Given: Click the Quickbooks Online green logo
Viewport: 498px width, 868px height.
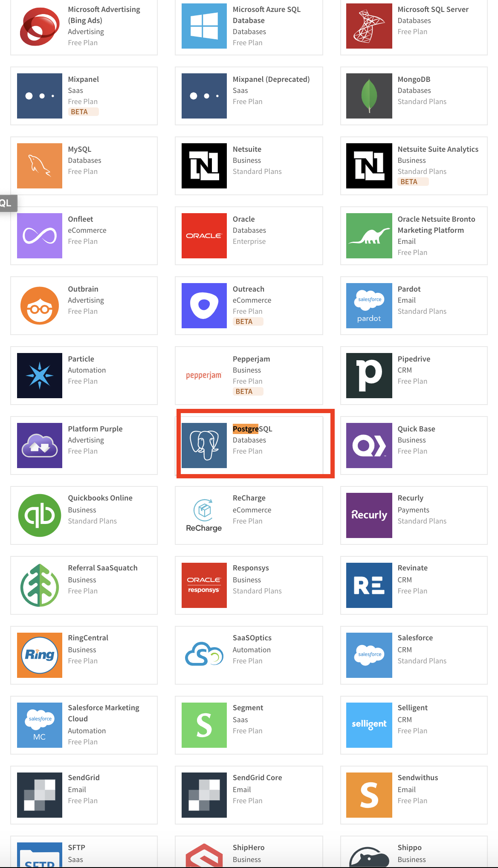Looking at the screenshot, I should click(40, 515).
